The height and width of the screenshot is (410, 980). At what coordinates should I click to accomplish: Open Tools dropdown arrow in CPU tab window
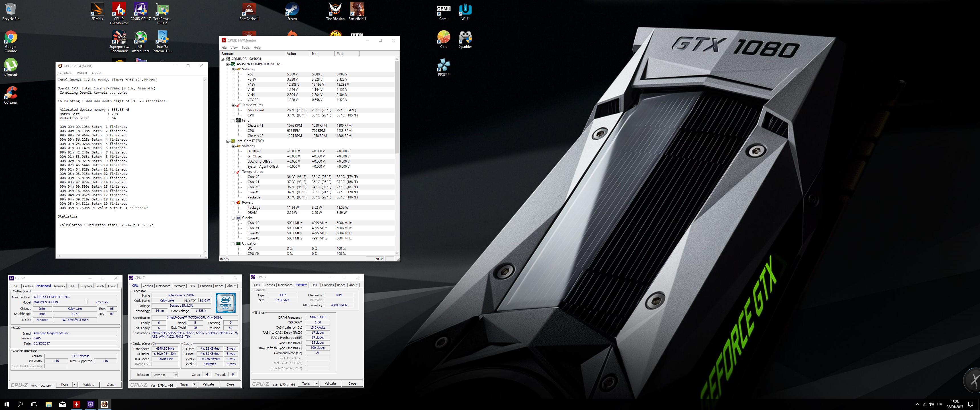click(x=194, y=385)
